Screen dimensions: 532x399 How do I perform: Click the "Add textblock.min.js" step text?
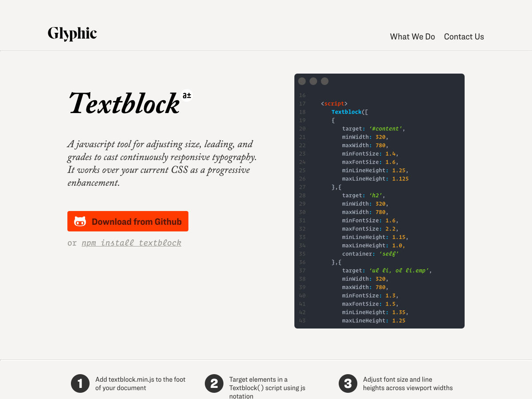click(x=140, y=383)
